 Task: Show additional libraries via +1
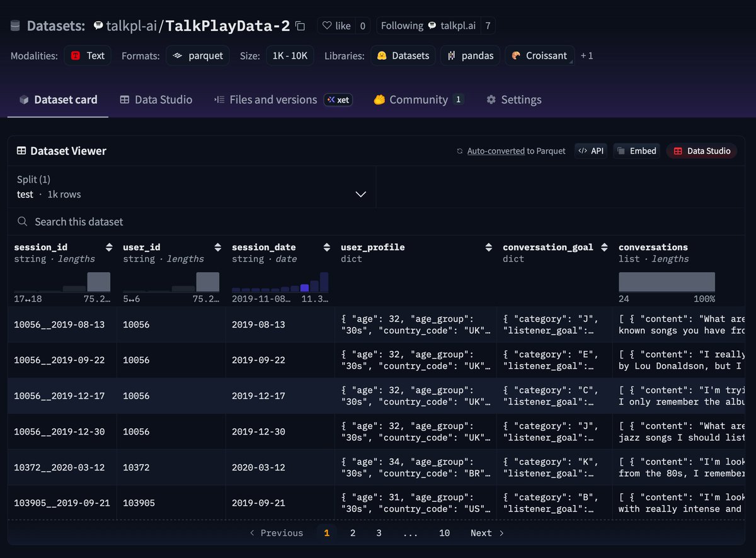click(587, 56)
